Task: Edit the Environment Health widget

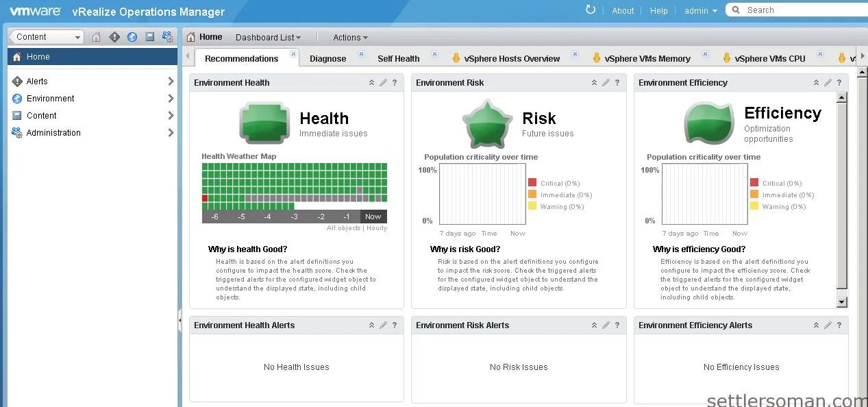Action: (383, 83)
